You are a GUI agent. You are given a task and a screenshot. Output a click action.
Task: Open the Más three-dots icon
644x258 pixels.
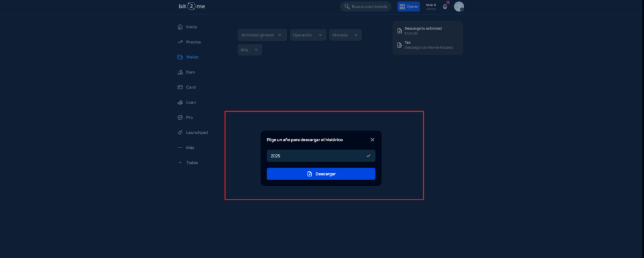180,148
